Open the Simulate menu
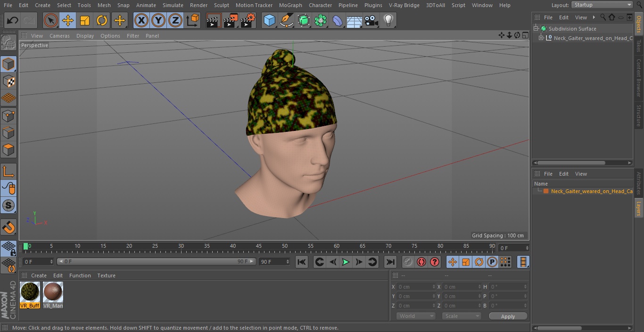This screenshot has height=332, width=644. 173,5
